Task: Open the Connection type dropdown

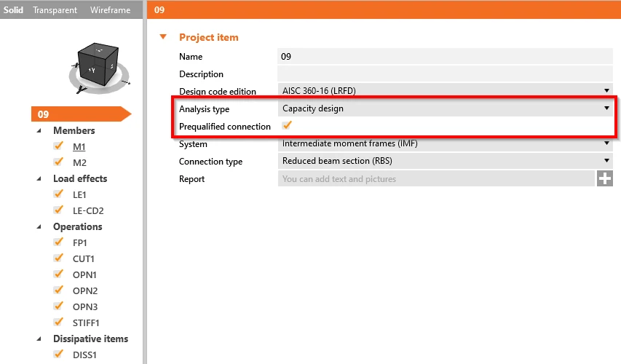Action: pyautogui.click(x=446, y=161)
